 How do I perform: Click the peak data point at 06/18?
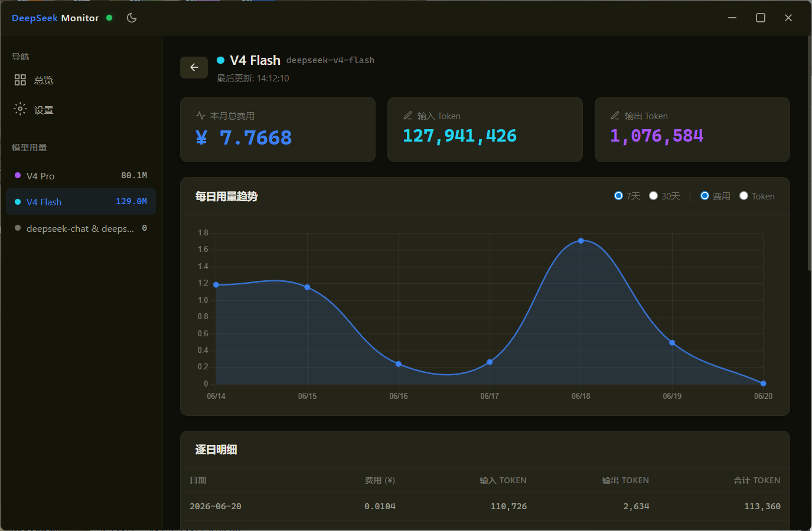[581, 241]
